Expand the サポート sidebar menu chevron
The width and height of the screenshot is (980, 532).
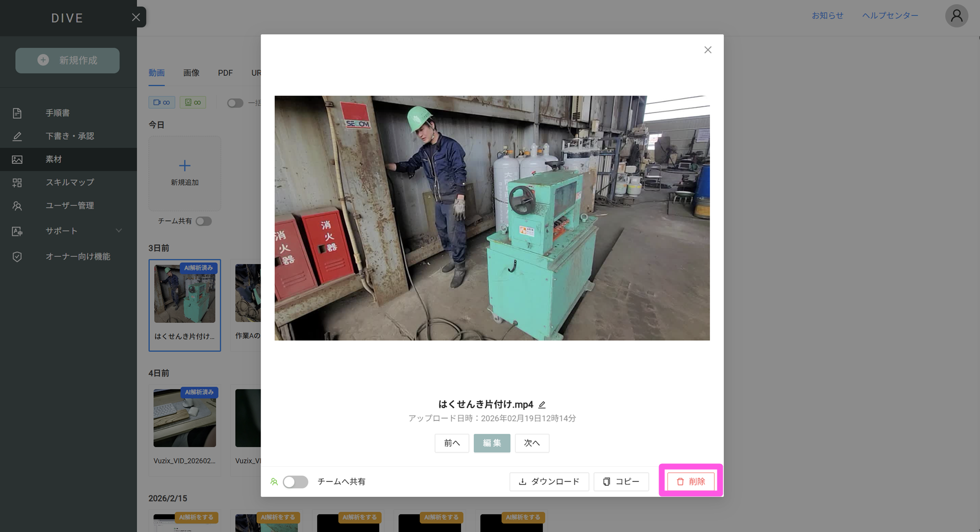[119, 231]
